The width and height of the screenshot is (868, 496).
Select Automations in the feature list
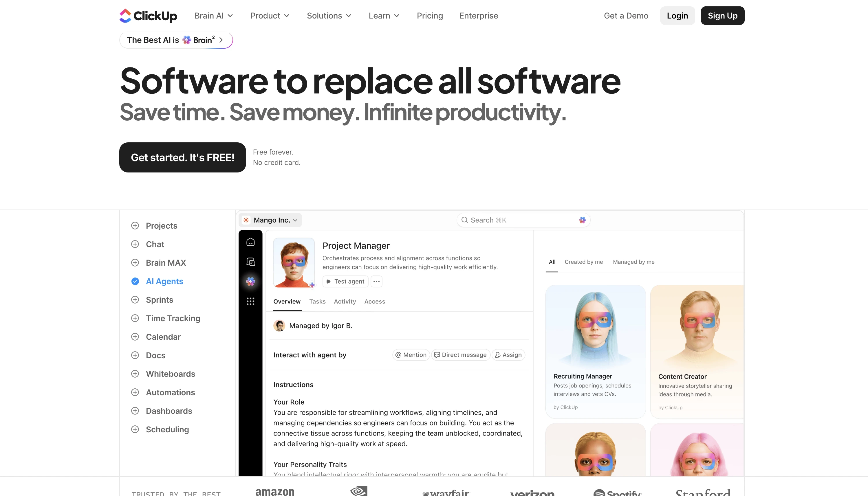click(x=171, y=392)
